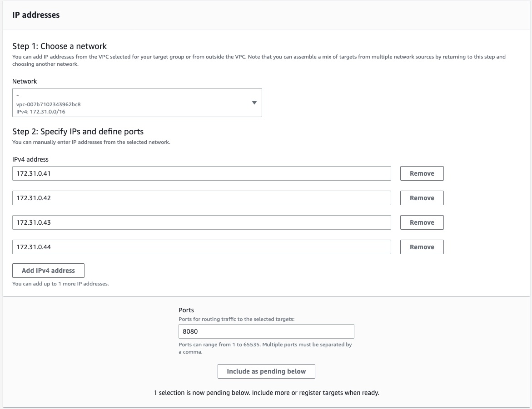Screen dimensions: 532x409
Task: Remove the IP address 172.31.0.44
Action: click(x=422, y=246)
